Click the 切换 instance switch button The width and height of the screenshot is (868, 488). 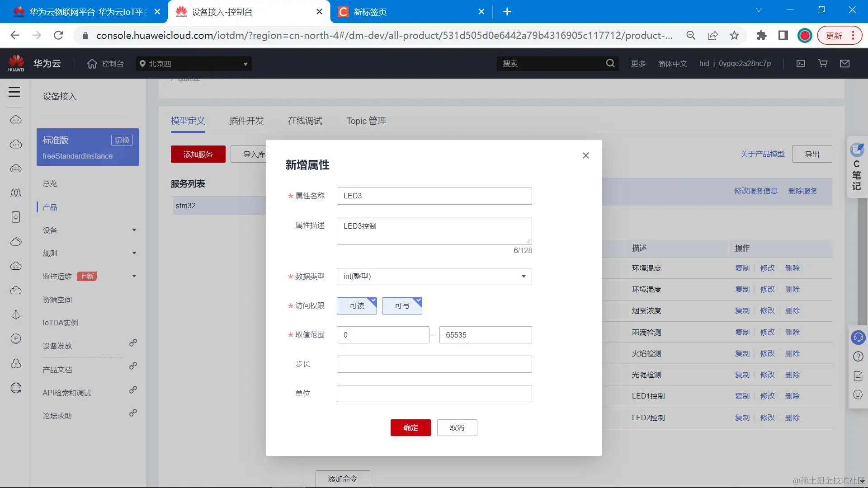[122, 140]
